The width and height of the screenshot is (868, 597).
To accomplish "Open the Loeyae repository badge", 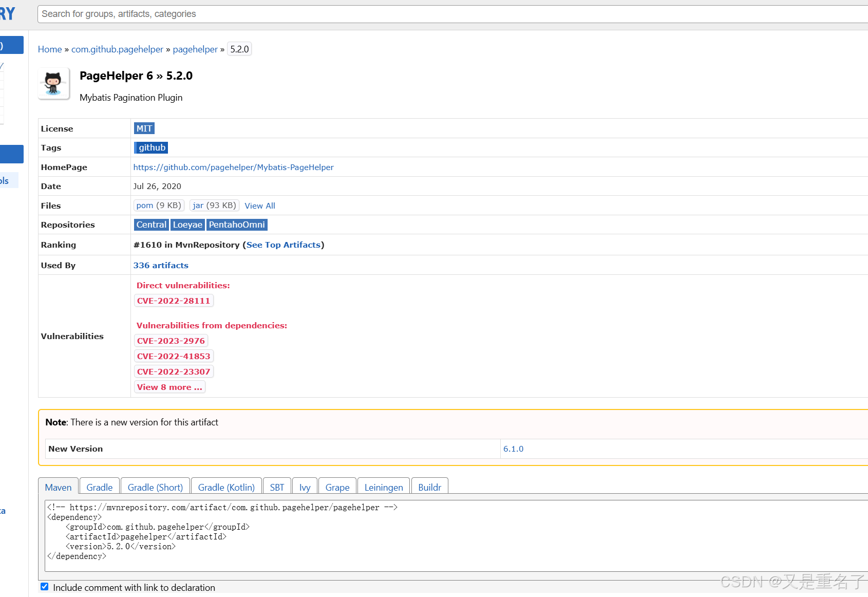I will pos(187,225).
